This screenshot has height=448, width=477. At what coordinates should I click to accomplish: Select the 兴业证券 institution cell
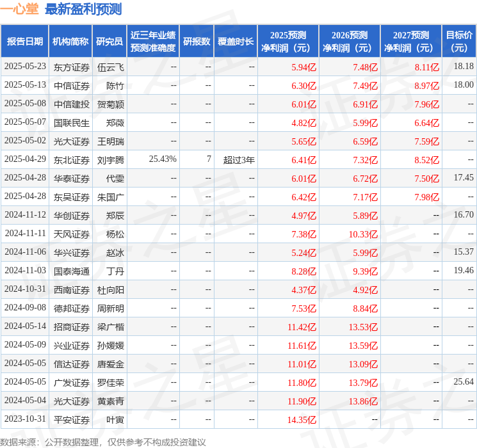(x=72, y=346)
